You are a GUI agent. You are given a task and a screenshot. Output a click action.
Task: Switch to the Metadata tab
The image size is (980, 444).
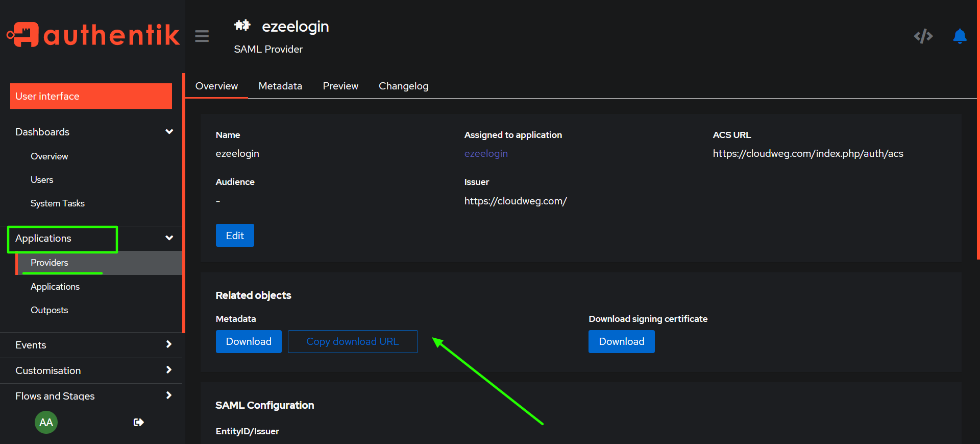click(280, 86)
